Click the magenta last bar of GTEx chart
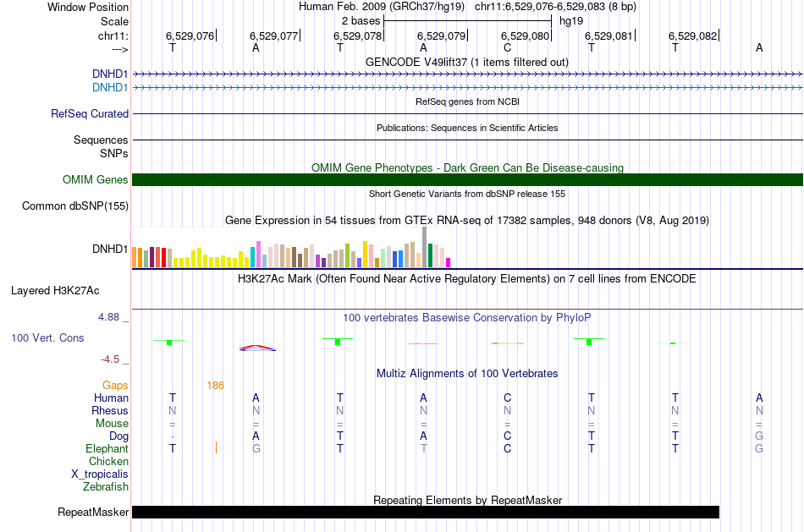Screen dimensions: 804x532 click(448, 263)
